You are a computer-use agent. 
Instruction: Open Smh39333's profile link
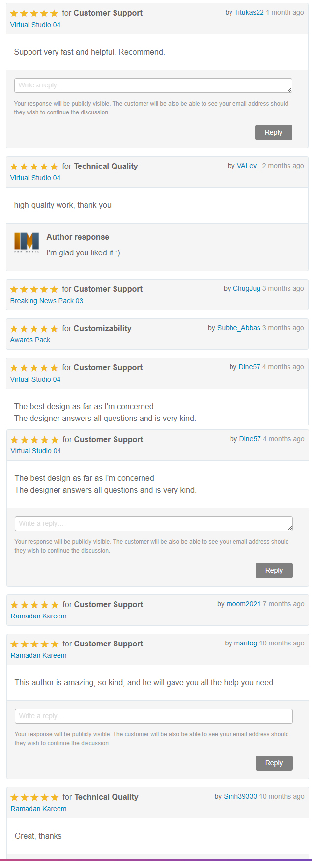point(240,796)
